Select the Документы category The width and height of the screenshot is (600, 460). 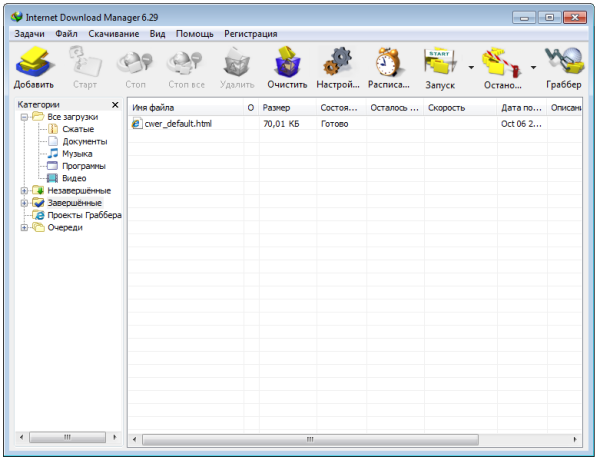(x=85, y=142)
